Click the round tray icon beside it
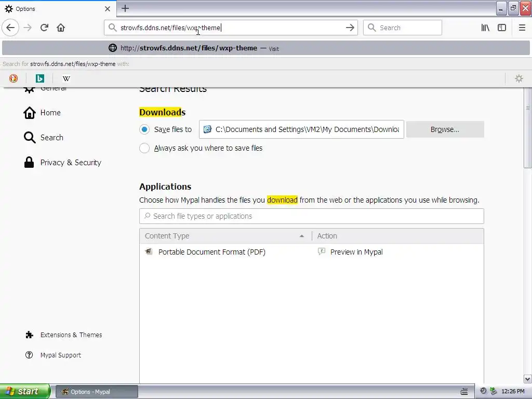532x399 pixels. pos(483,391)
